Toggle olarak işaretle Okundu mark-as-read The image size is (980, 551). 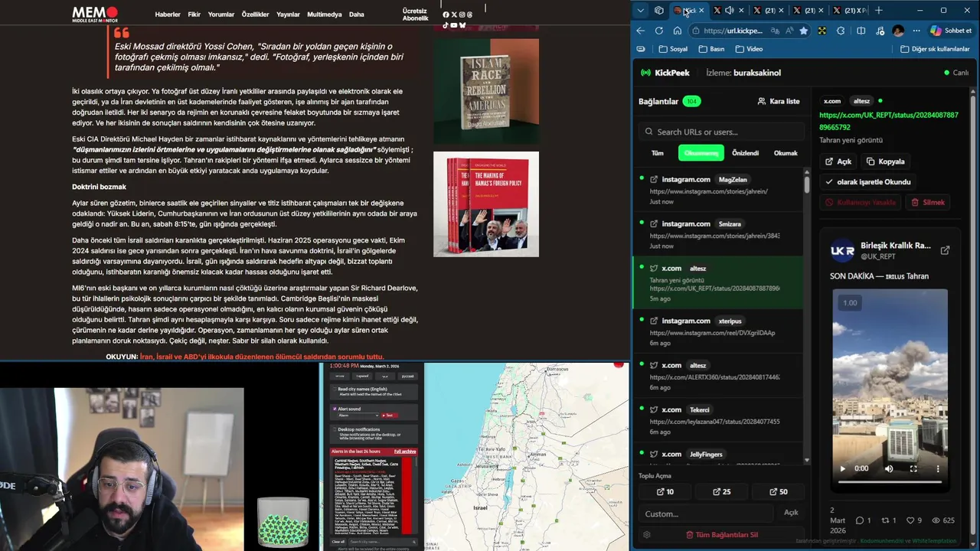coord(867,182)
